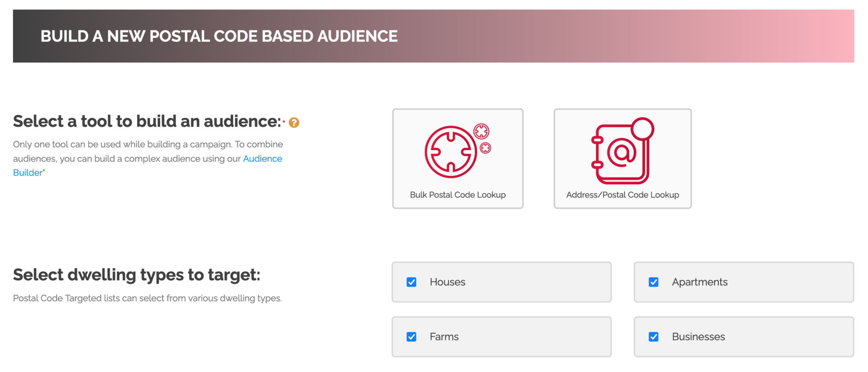Choose the Address/Postal Code Lookup label

tap(622, 195)
